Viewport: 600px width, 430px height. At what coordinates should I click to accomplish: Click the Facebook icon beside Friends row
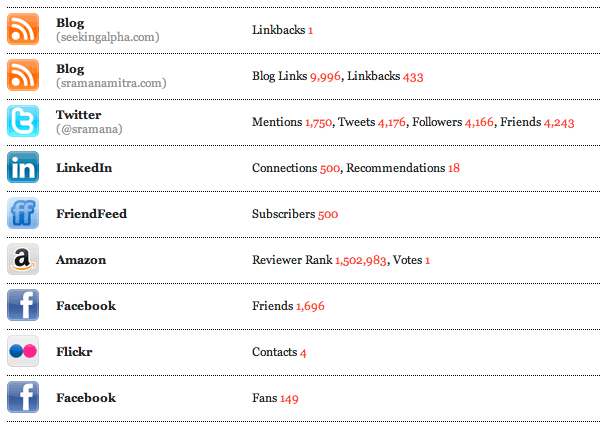[x=23, y=305]
